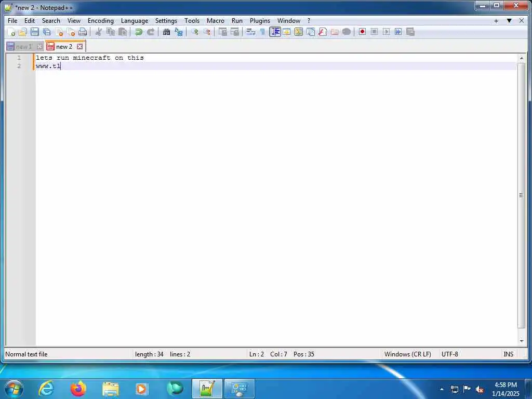Open the Define Your Language toolbar icon
This screenshot has width=532, height=399.
pos(287,32)
